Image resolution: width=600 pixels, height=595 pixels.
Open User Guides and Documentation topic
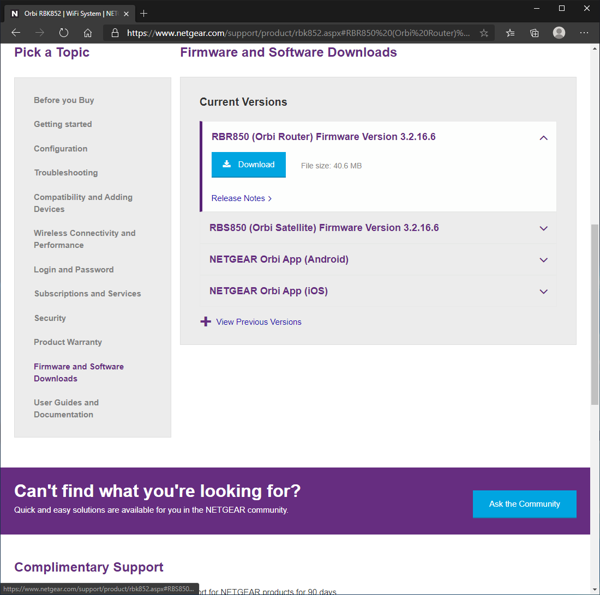point(66,408)
